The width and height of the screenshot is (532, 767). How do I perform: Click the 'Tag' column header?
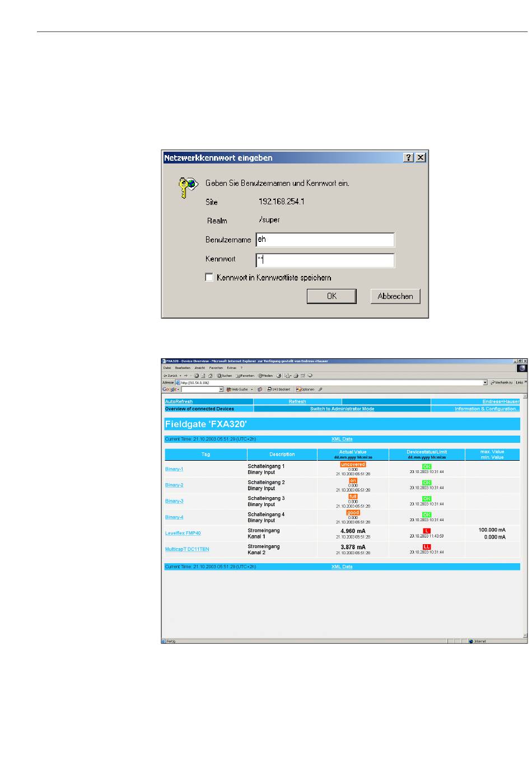point(206,454)
